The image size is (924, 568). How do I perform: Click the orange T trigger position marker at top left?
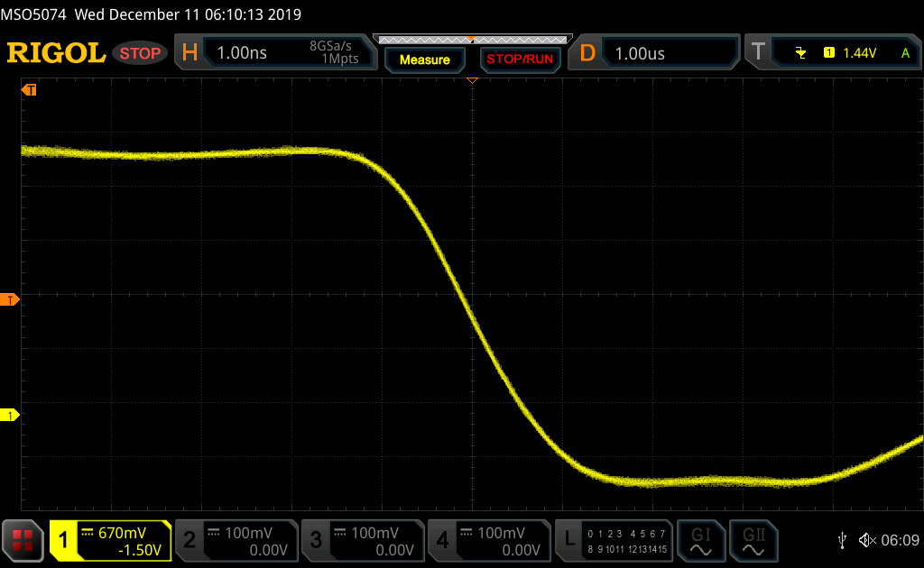point(29,89)
